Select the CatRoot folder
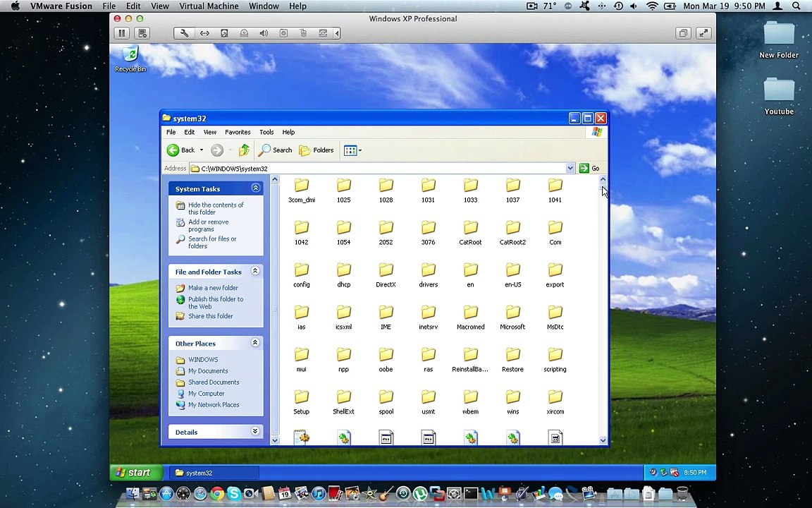Image resolution: width=812 pixels, height=508 pixels. (470, 232)
